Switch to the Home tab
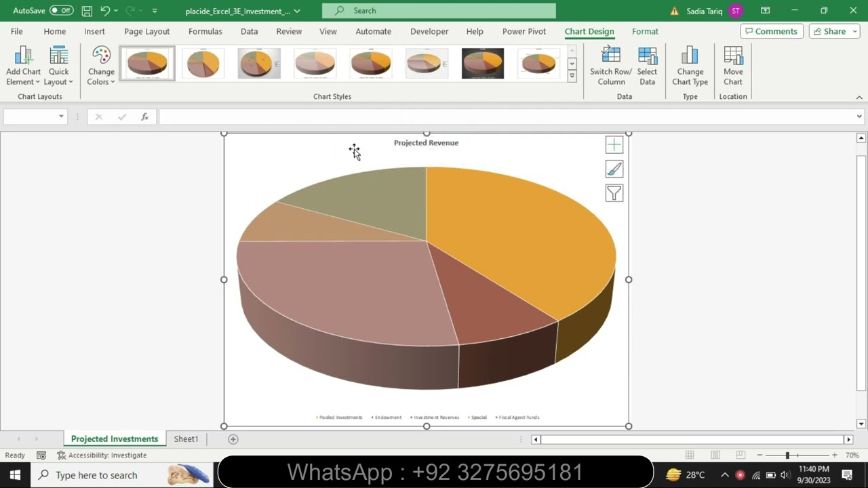The width and height of the screenshot is (868, 488). [x=55, y=31]
